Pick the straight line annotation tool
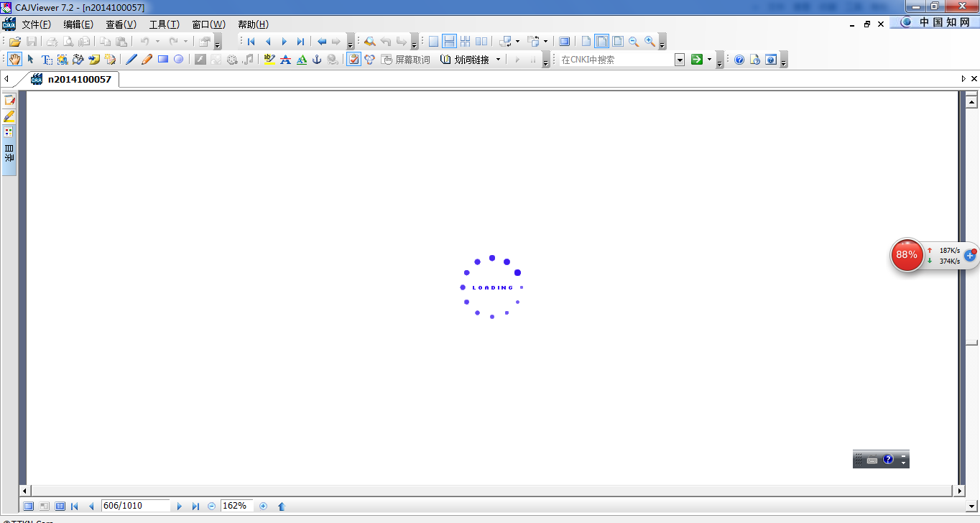This screenshot has width=980, height=523. click(x=131, y=60)
